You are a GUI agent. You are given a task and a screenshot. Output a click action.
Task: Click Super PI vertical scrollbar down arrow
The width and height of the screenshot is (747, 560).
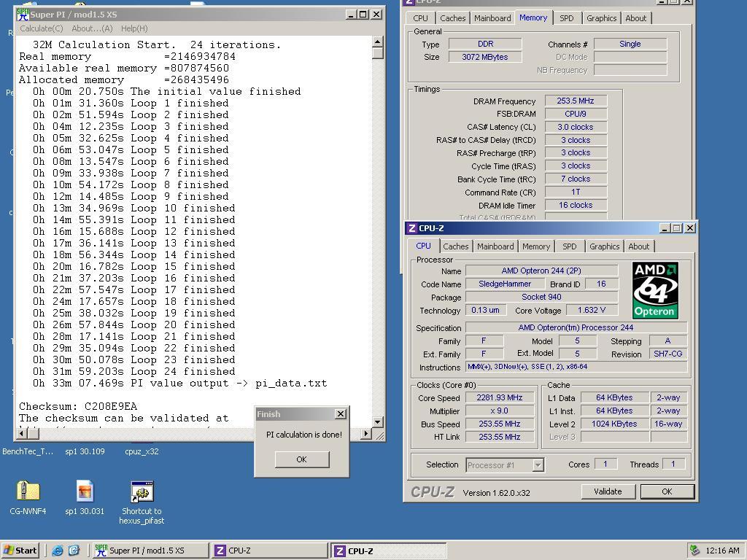pos(377,422)
